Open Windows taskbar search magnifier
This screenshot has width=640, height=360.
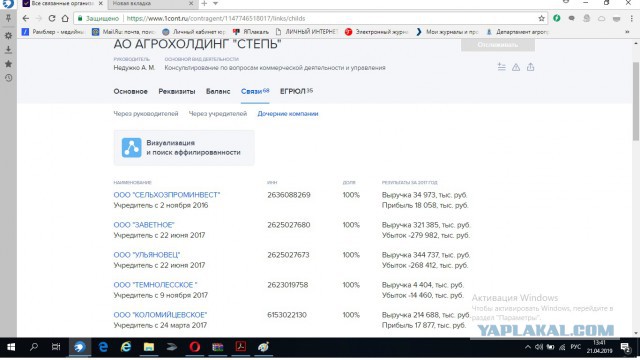pos(33,347)
